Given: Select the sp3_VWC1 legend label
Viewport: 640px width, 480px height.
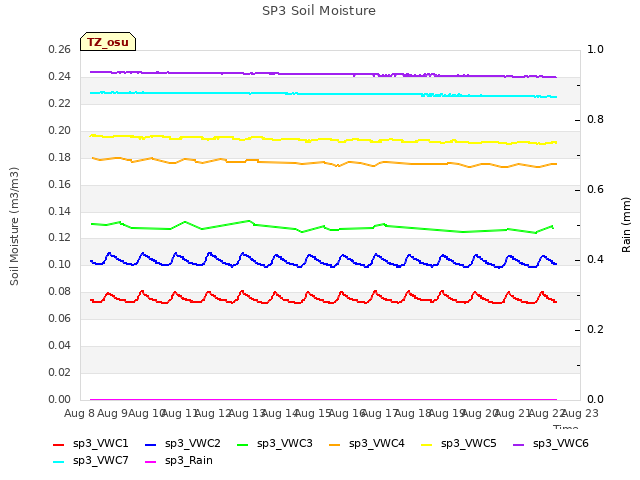Looking at the screenshot, I should [x=100, y=444].
